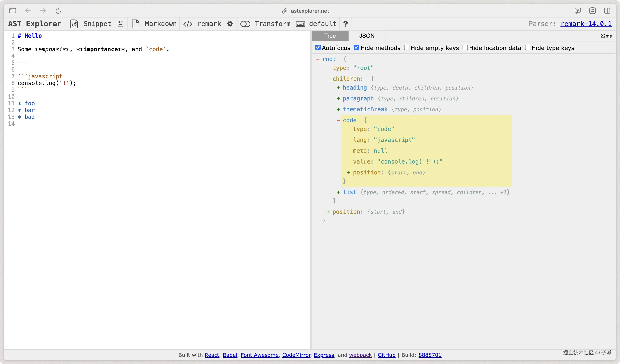
Task: Click the Snippet code file icon
Action: [74, 24]
